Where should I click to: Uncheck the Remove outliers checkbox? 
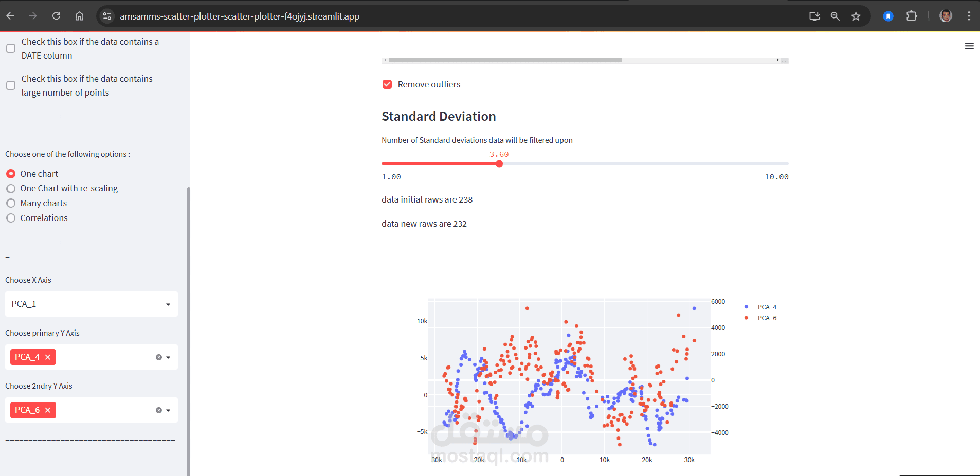click(x=387, y=84)
